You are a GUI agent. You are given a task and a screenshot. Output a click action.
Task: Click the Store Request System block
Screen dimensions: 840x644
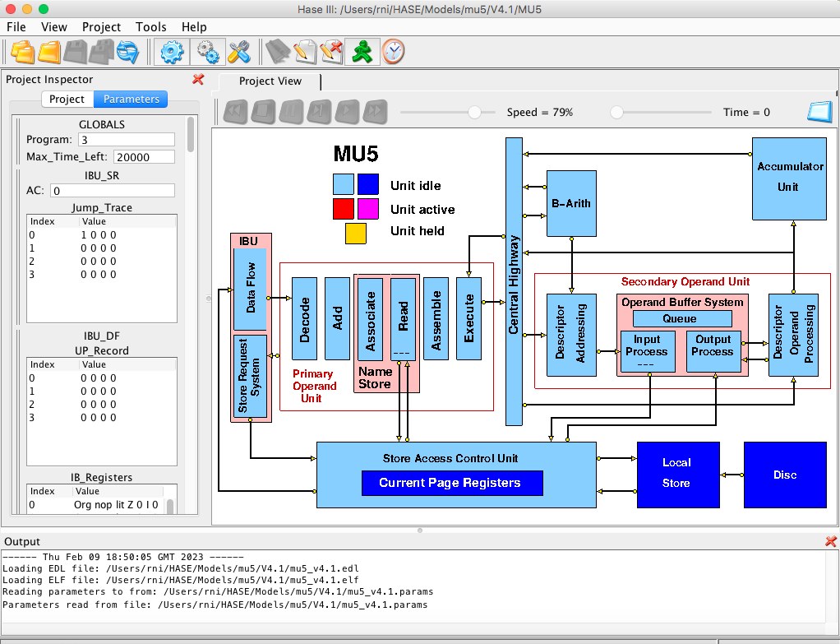tap(251, 376)
